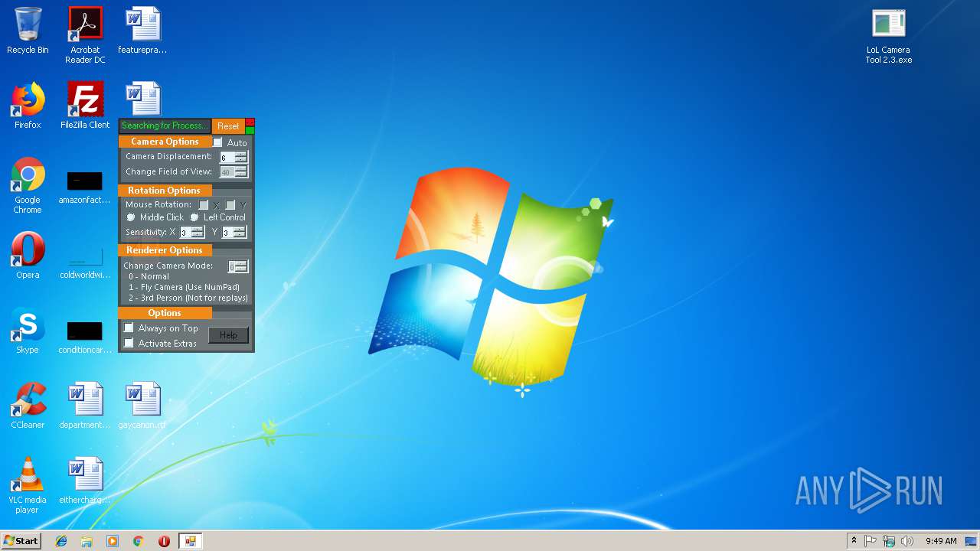
Task: Decrease Change Camera Mode value
Action: (x=241, y=269)
